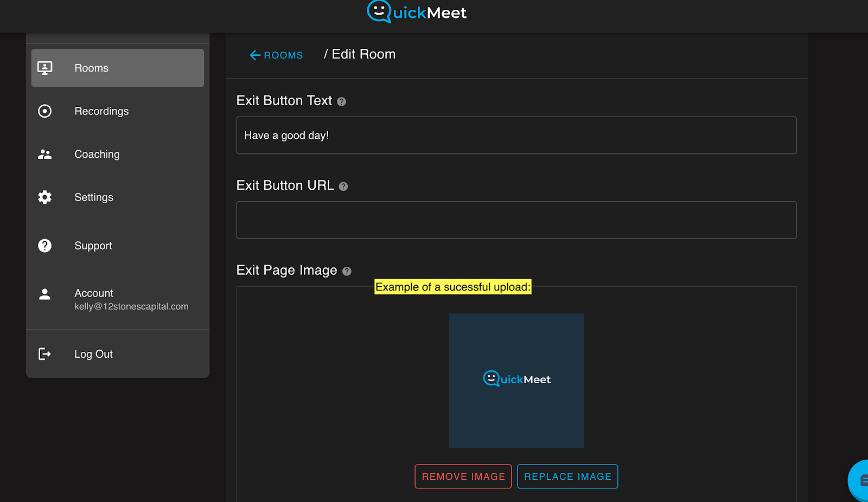Viewport: 868px width, 502px height.
Task: Click the empty Exit Button URL field
Action: click(x=516, y=220)
